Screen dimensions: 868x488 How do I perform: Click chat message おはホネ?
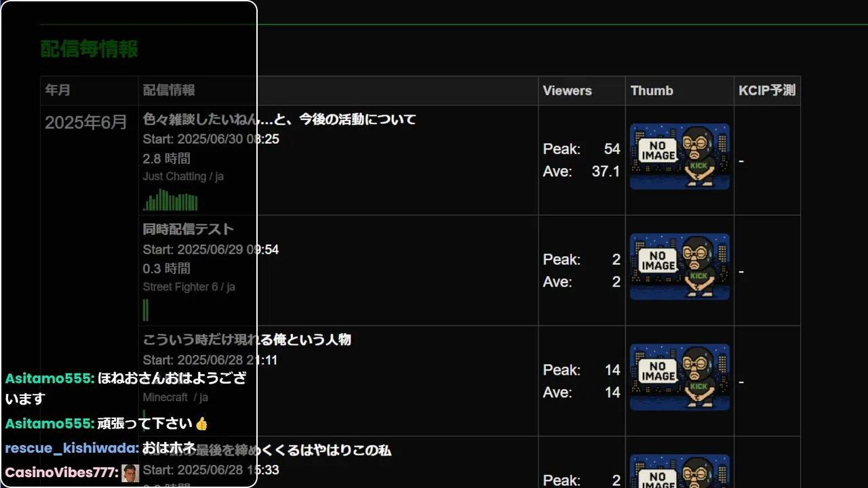[170, 448]
